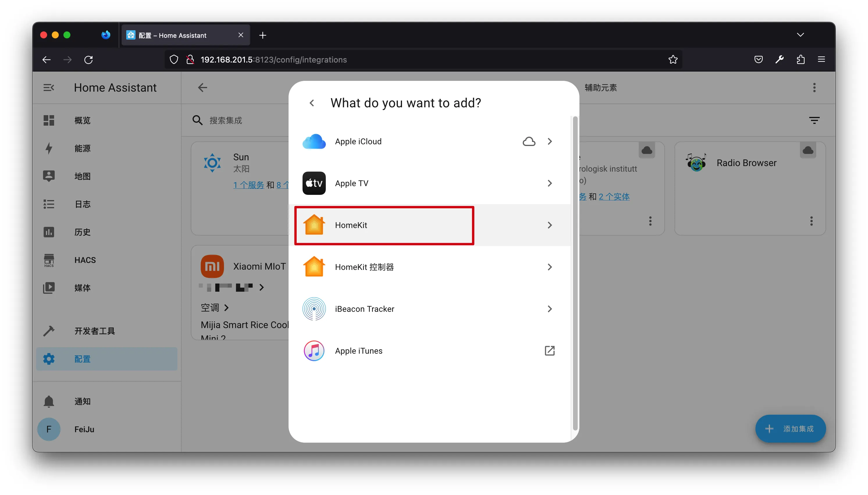Open 开发者工具 from the sidebar
This screenshot has height=495, width=868.
[x=95, y=331]
